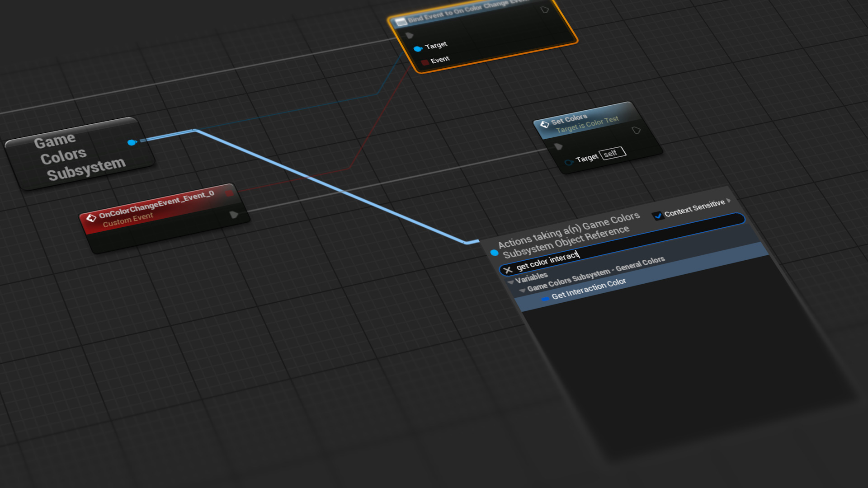The height and width of the screenshot is (488, 868).
Task: Click the function diamond icon on Set Colors header
Action: (x=545, y=124)
